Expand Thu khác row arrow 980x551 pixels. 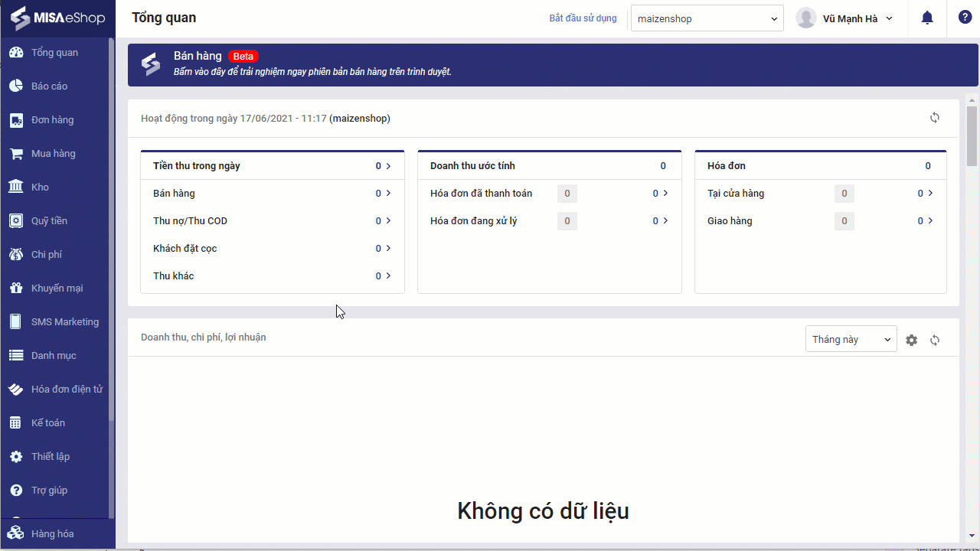pos(388,276)
